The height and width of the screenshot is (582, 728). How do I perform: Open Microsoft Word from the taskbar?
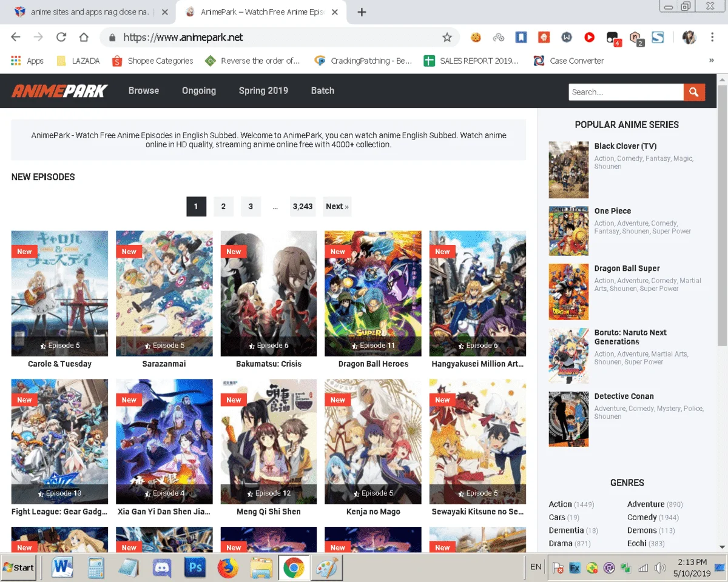(62, 568)
